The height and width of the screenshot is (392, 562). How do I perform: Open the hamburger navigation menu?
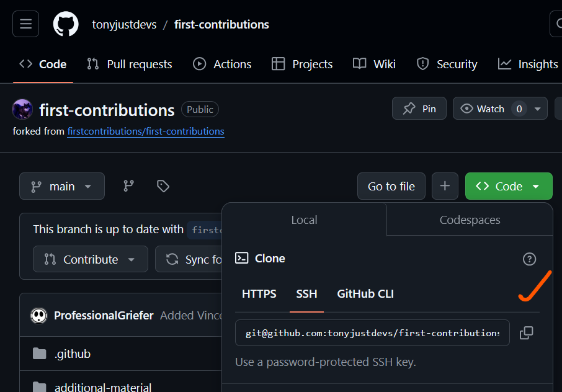click(x=26, y=24)
